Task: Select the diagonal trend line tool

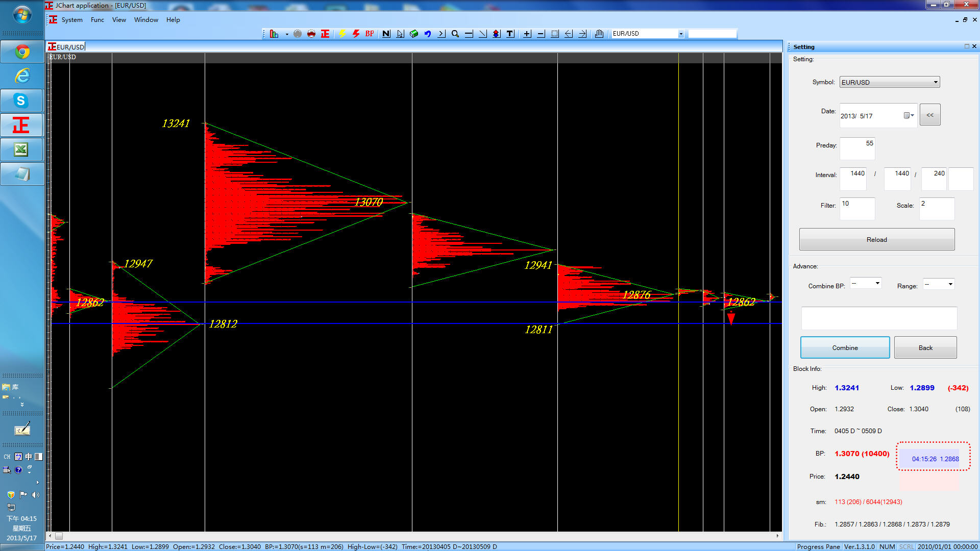Action: (483, 34)
